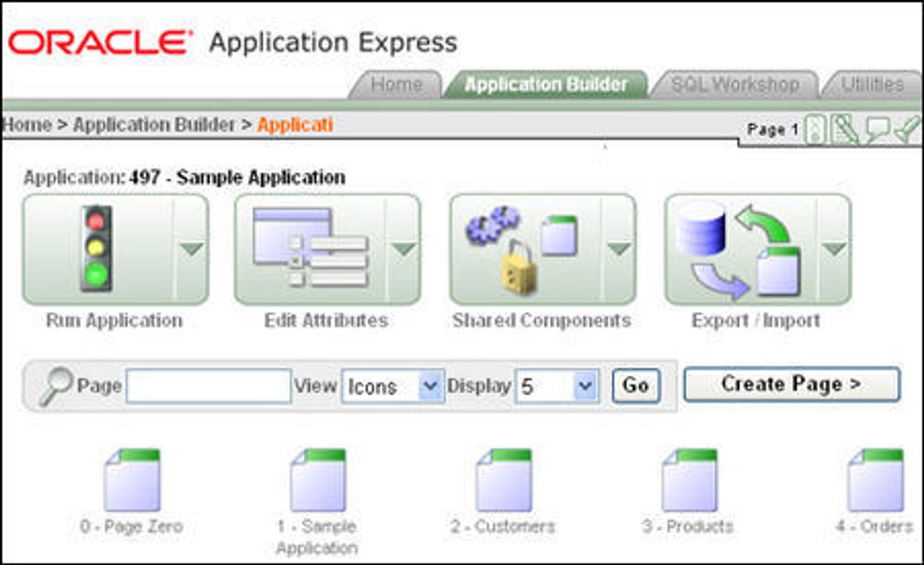924x565 pixels.
Task: Switch to the SQL Workshop tab
Action: coord(735,85)
